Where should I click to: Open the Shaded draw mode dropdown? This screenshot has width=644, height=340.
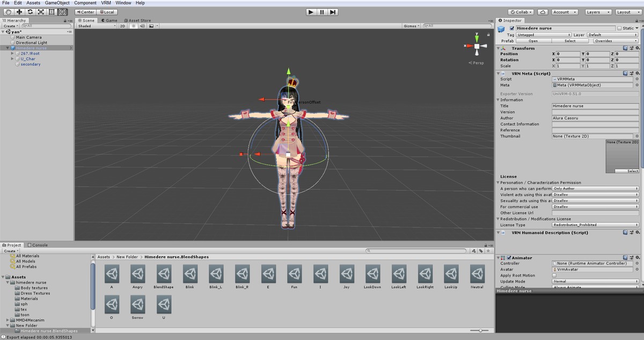click(x=97, y=26)
